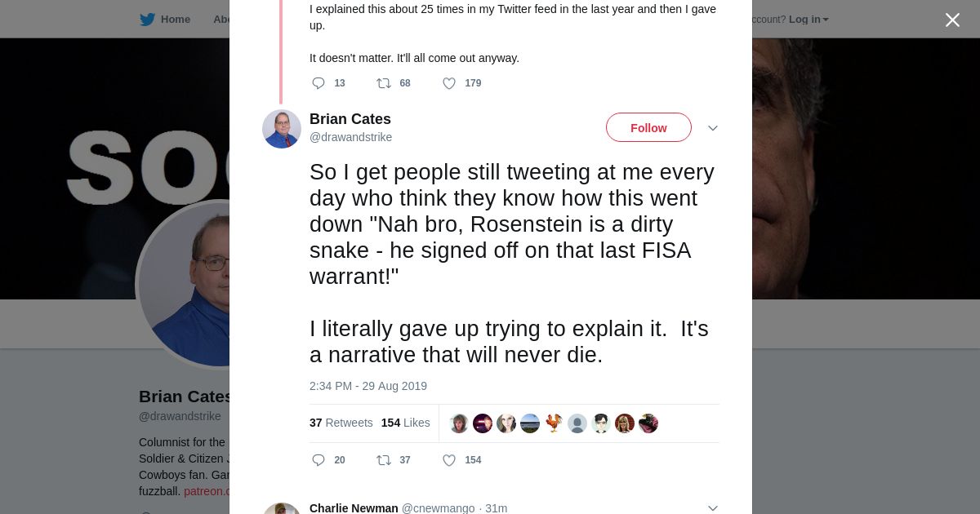Expand more options chevron on Brian Cates' tweet

tap(713, 128)
